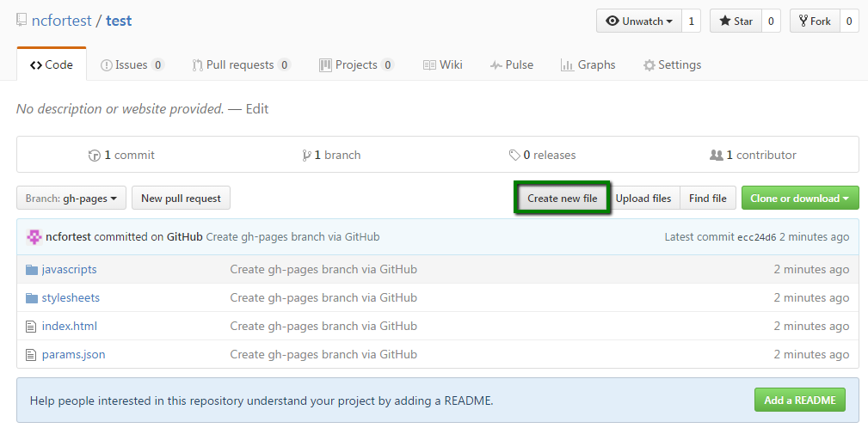Open the latest commit ecc24d6 link
The height and width of the screenshot is (428, 868).
tap(757, 238)
